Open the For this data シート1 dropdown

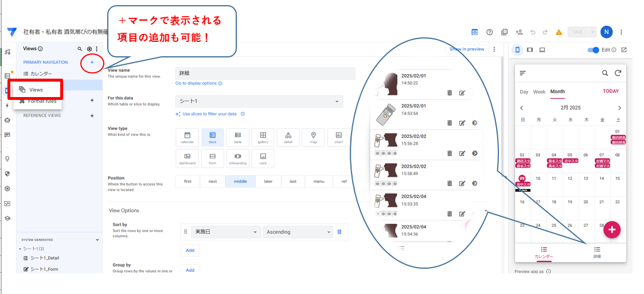pyautogui.click(x=259, y=102)
